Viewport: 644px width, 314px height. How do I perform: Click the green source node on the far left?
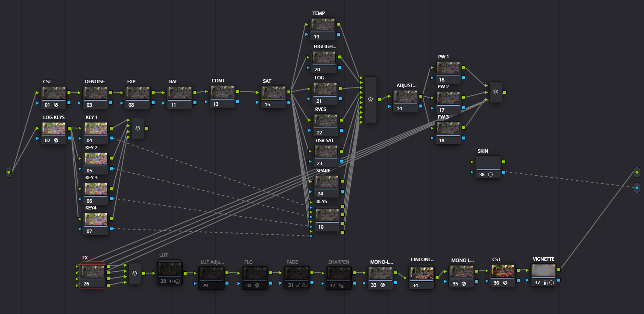9,172
